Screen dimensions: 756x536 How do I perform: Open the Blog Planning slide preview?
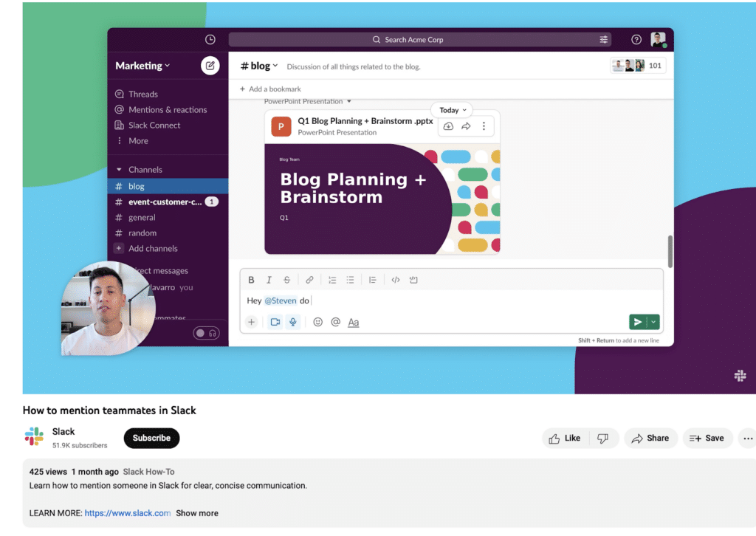click(x=382, y=199)
